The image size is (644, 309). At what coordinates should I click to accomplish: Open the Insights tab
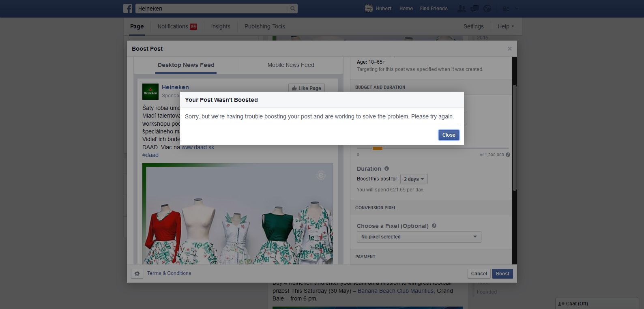220,26
